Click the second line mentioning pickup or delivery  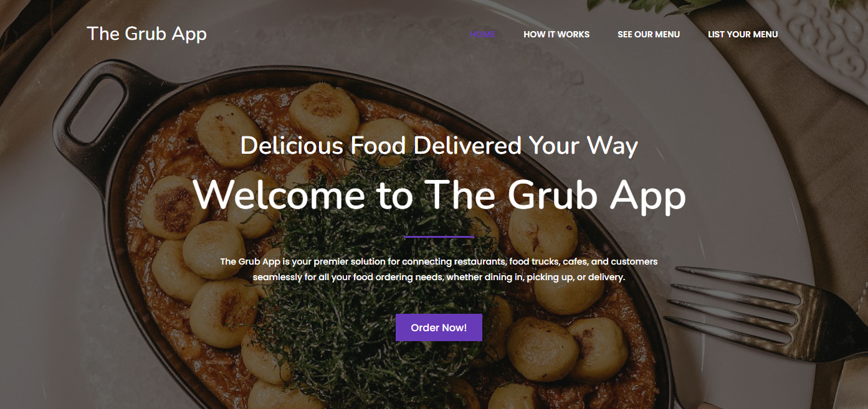(439, 277)
